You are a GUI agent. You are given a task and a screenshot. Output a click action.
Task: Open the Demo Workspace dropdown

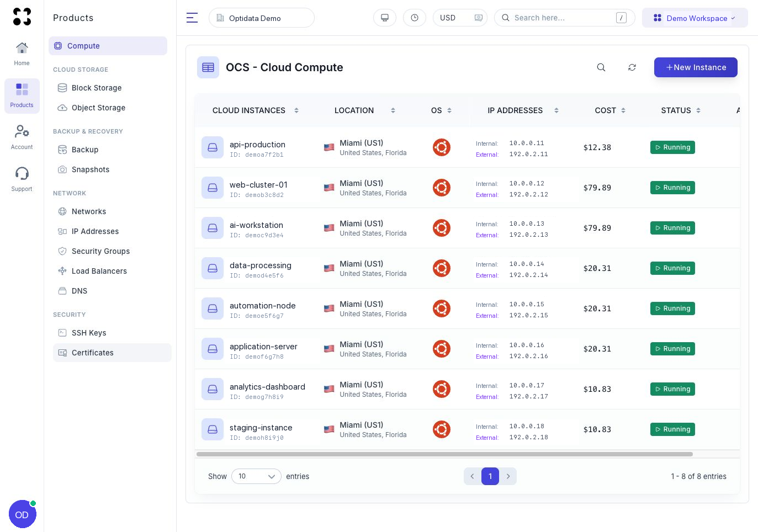pyautogui.click(x=695, y=18)
